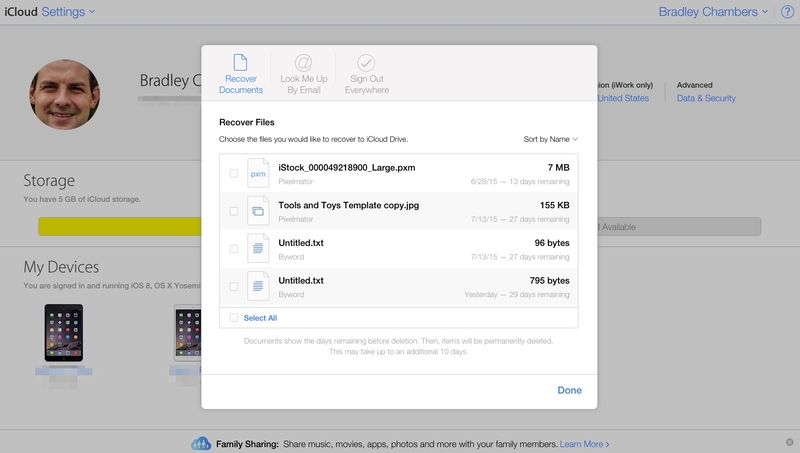800x453 pixels.
Task: Click the 6/28/15 — 13 days remaining text
Action: pyautogui.click(x=520, y=182)
